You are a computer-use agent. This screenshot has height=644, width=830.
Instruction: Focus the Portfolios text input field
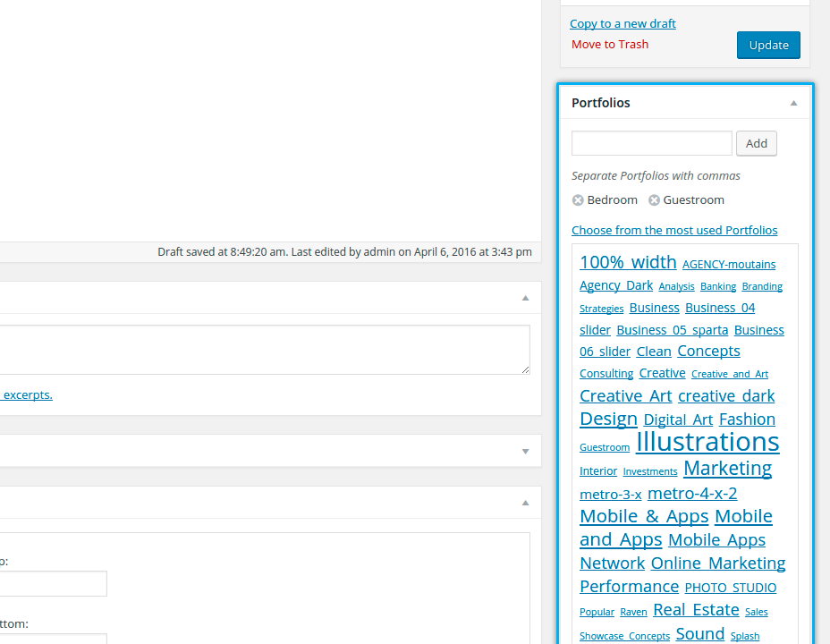click(x=651, y=143)
